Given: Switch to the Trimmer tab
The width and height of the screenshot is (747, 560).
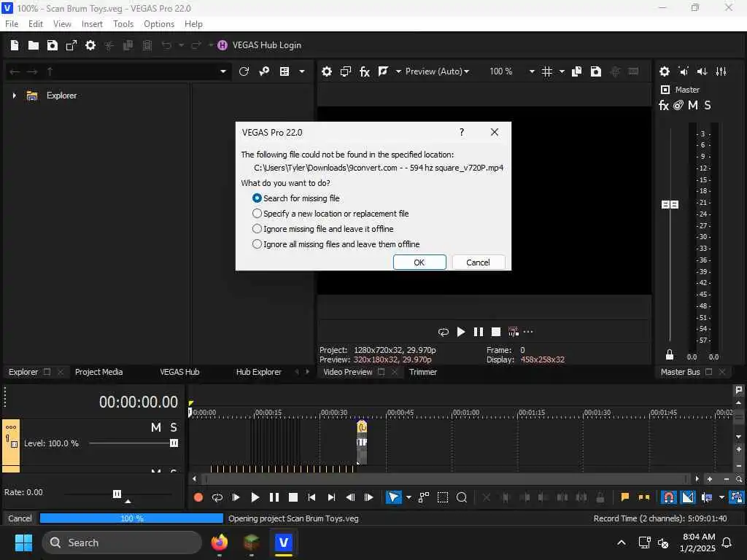Looking at the screenshot, I should coord(423,372).
